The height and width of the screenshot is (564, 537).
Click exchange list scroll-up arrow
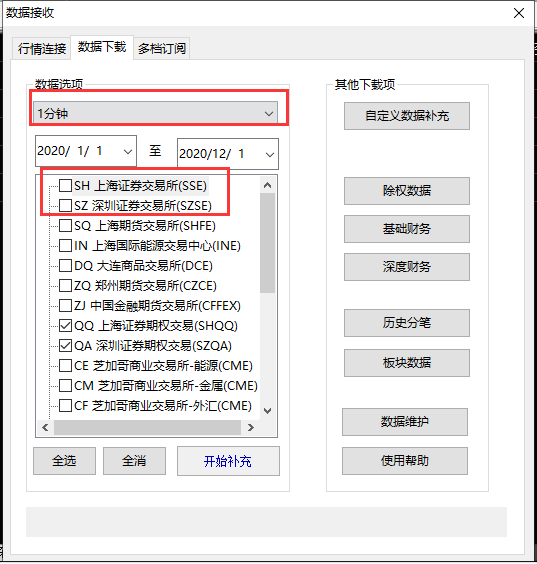[x=267, y=185]
